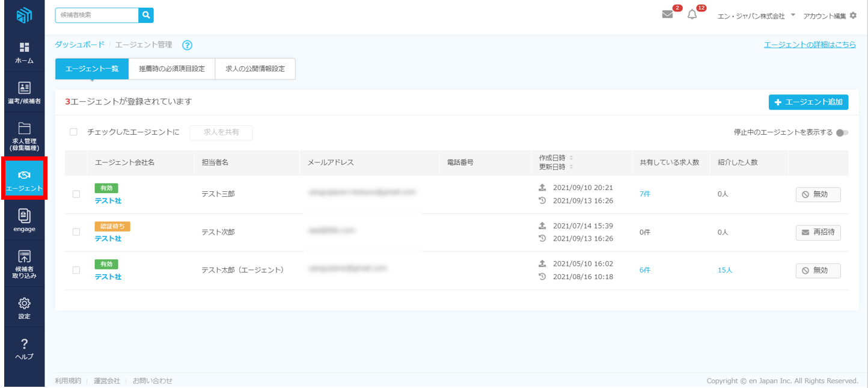Click the Home icon in sidebar
Image resolution: width=868 pixels, height=388 pixels.
pyautogui.click(x=24, y=48)
